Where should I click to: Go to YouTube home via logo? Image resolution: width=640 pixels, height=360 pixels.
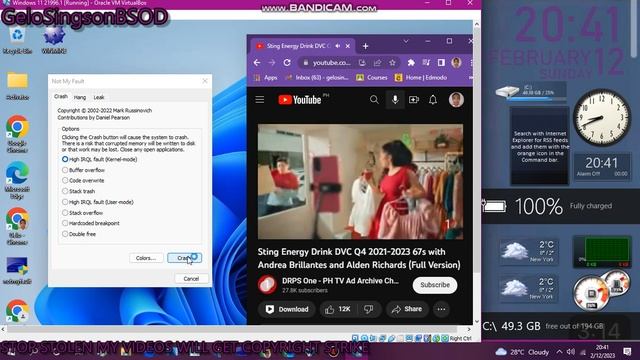tap(300, 100)
